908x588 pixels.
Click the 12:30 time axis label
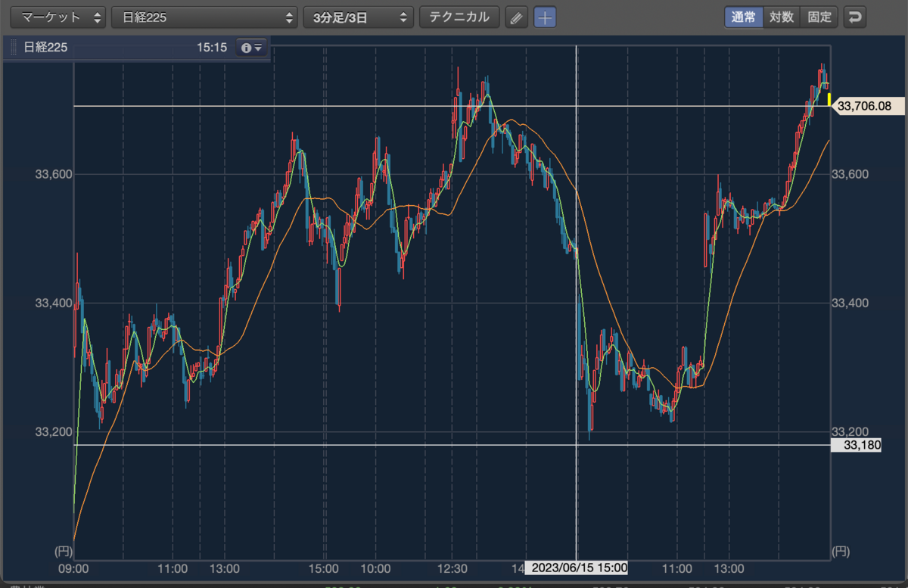pos(452,568)
